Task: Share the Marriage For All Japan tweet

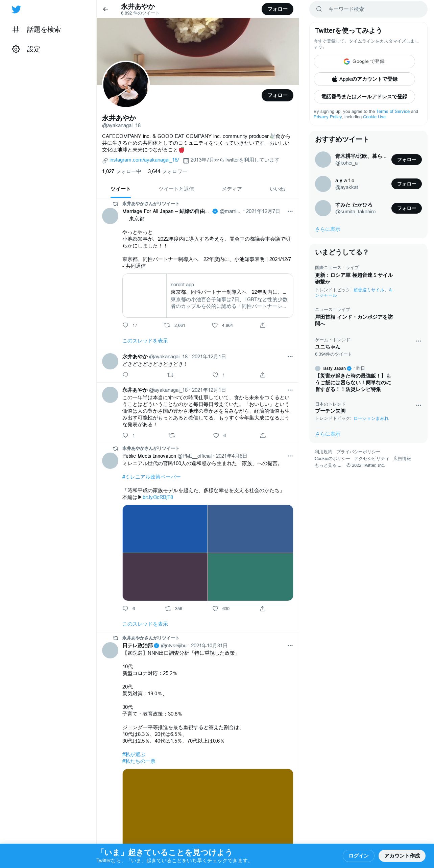Action: (263, 325)
